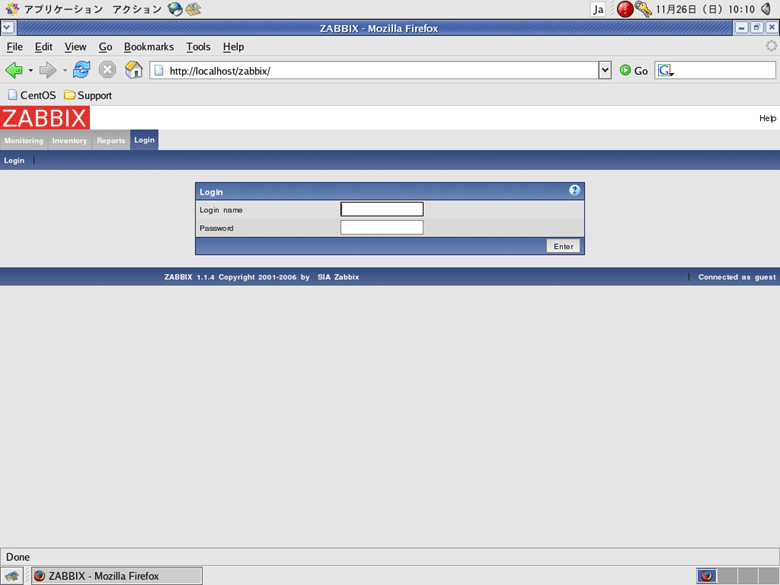Open the アプリケーション menu
This screenshot has height=585, width=780.
point(64,9)
